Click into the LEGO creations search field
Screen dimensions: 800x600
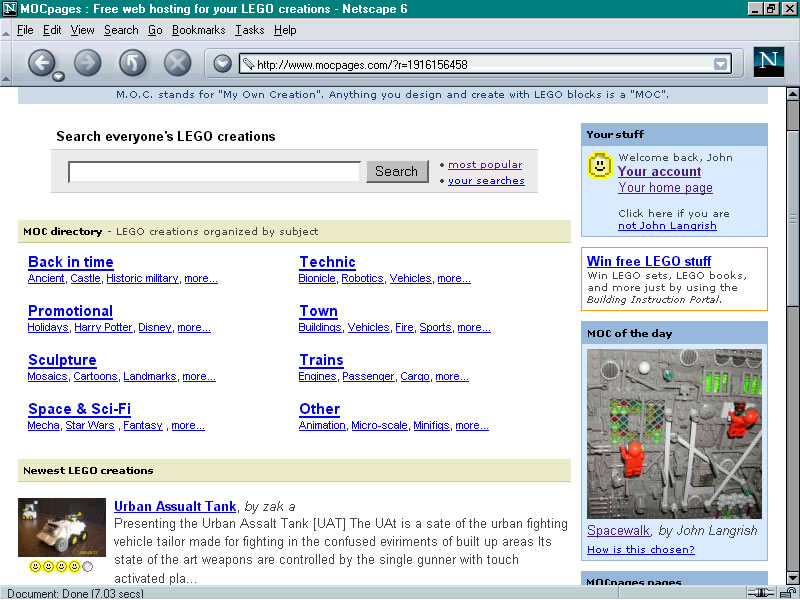click(214, 171)
